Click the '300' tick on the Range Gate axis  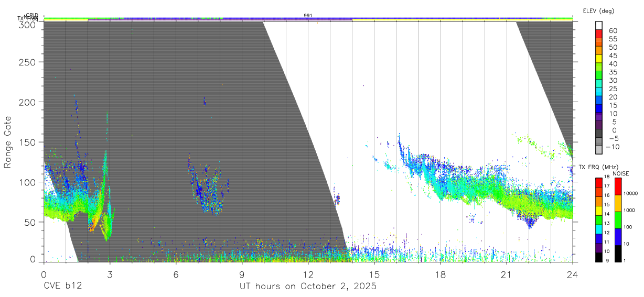click(x=28, y=25)
